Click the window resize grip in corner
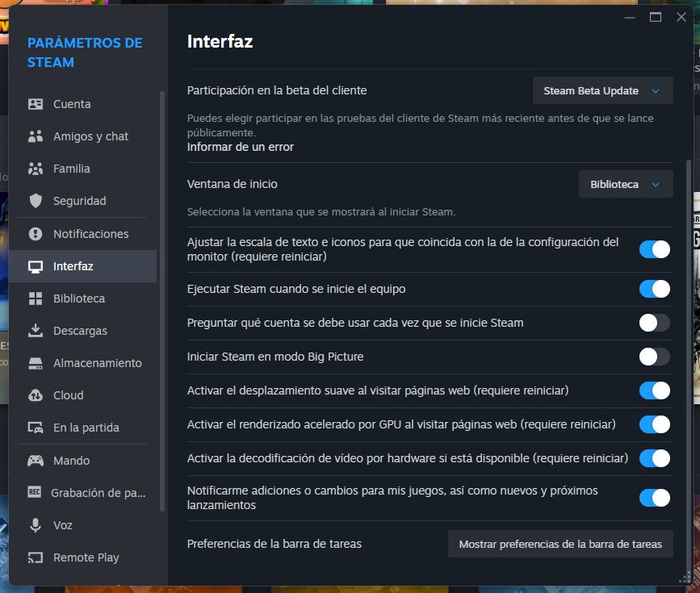The width and height of the screenshot is (700, 593). tap(685, 578)
